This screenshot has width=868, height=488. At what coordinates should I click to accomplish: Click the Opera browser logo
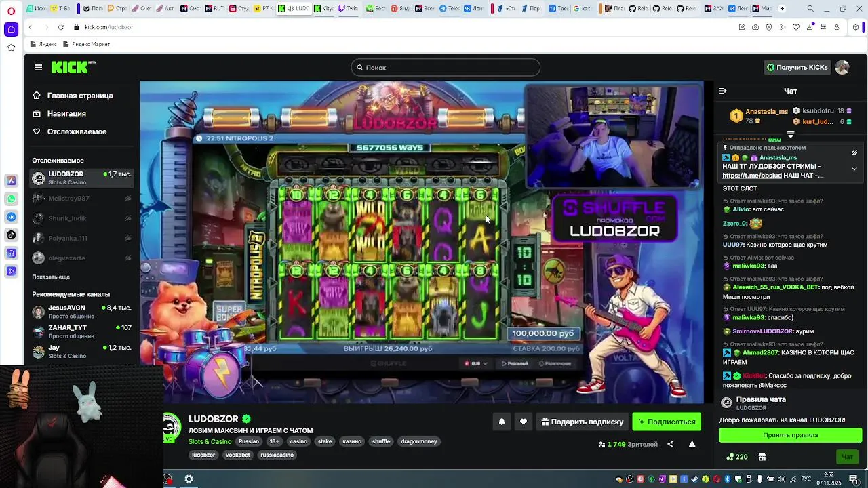10,10
